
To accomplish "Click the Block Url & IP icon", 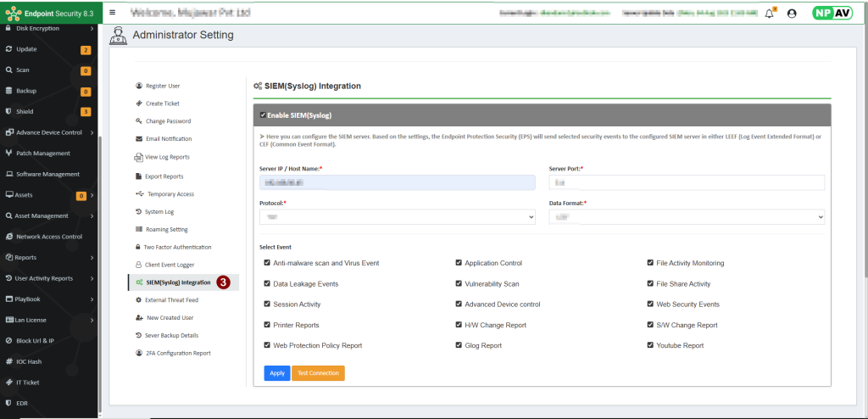I will tap(8, 340).
